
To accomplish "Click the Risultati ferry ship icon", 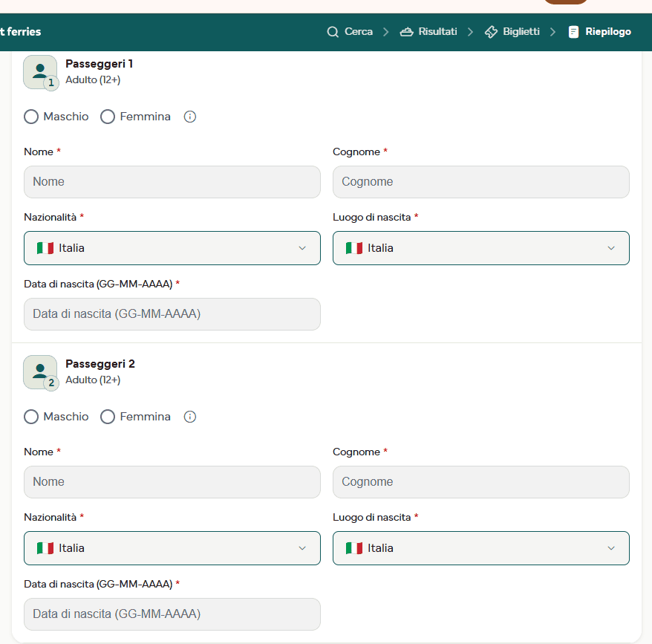I will (x=407, y=32).
